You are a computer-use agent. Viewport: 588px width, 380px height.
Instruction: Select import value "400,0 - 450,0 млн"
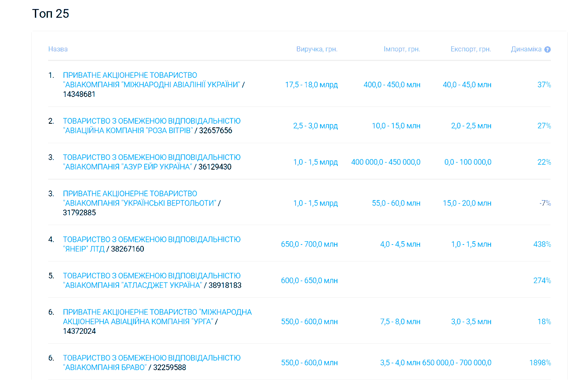(392, 85)
